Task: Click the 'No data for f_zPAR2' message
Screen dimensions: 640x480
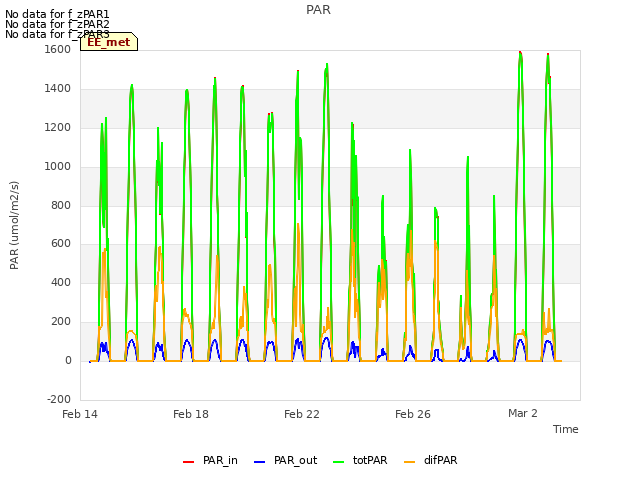Action: click(57, 24)
